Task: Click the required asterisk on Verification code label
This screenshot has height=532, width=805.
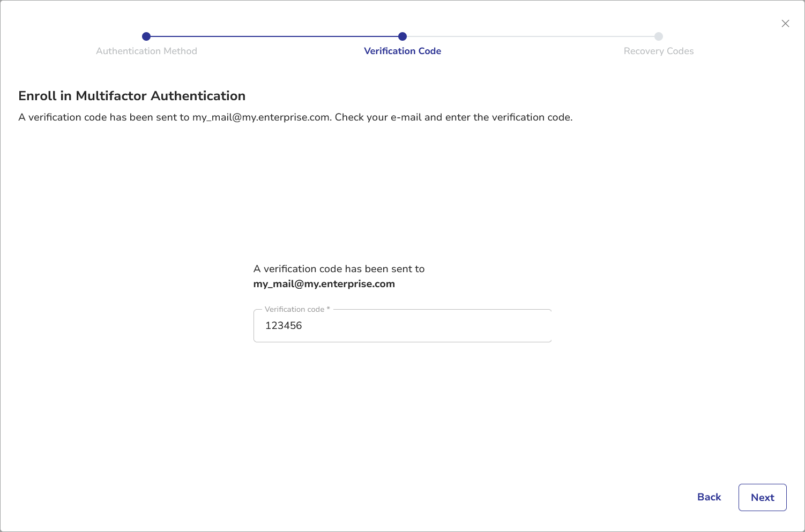Action: tap(328, 309)
